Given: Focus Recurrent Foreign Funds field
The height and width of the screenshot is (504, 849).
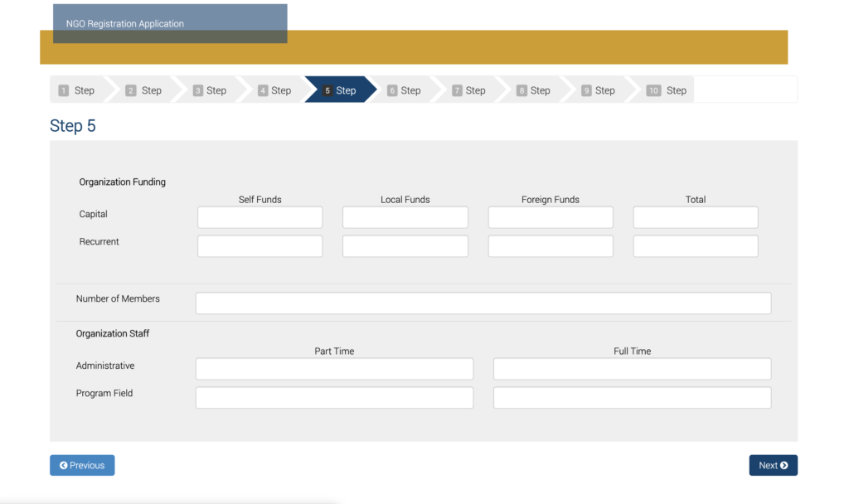Looking at the screenshot, I should (551, 245).
